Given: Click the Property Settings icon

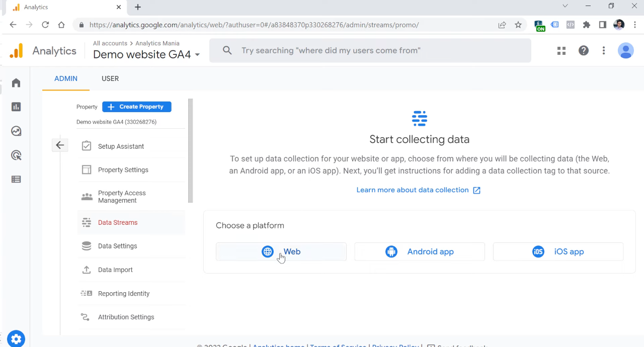Looking at the screenshot, I should pos(87,170).
